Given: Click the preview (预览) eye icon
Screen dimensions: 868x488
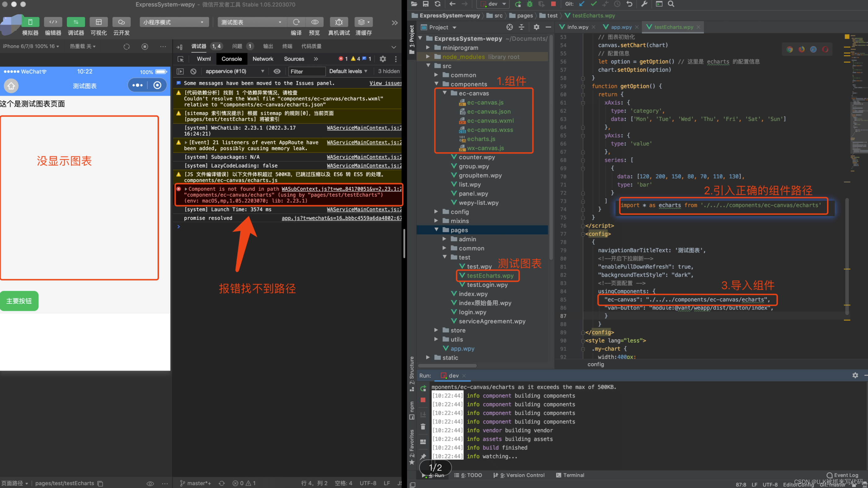Looking at the screenshot, I should [x=315, y=22].
